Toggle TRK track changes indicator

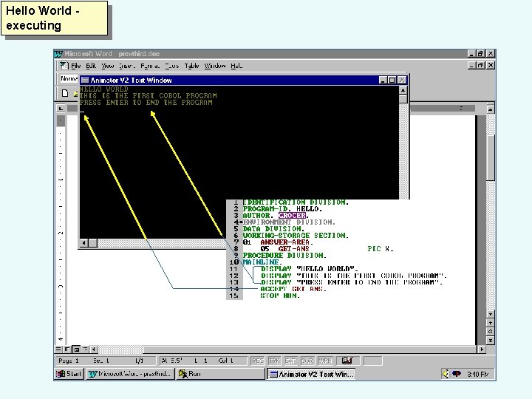coord(274,361)
